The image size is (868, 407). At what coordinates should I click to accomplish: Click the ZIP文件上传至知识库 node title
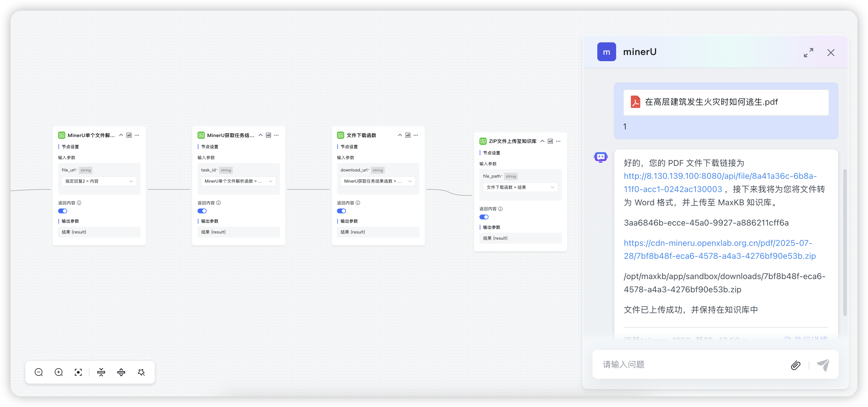click(x=513, y=141)
